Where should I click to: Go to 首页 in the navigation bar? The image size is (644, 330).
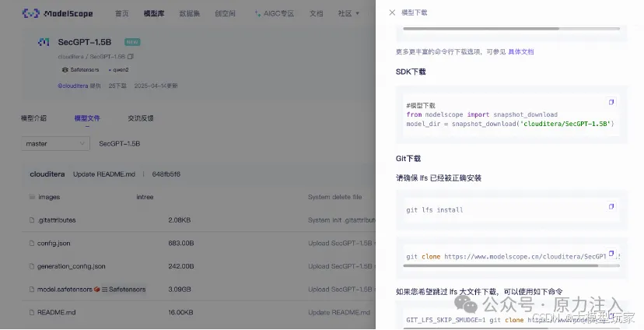click(x=121, y=13)
